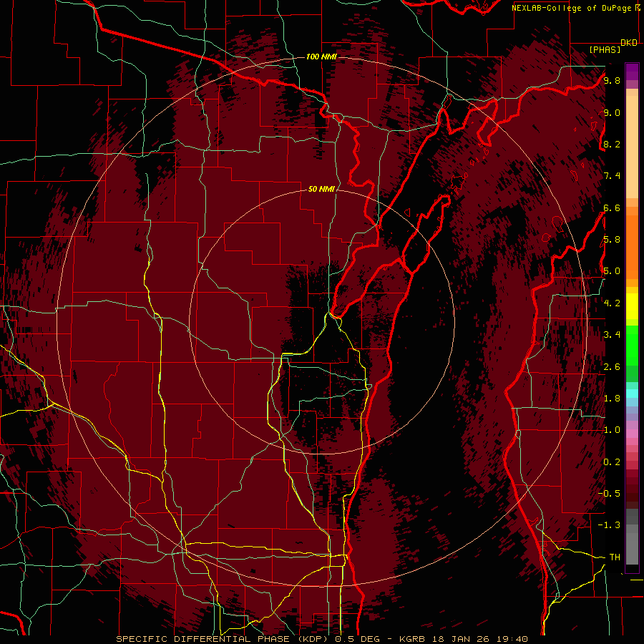Pick the pink color bar segment

tap(632, 434)
